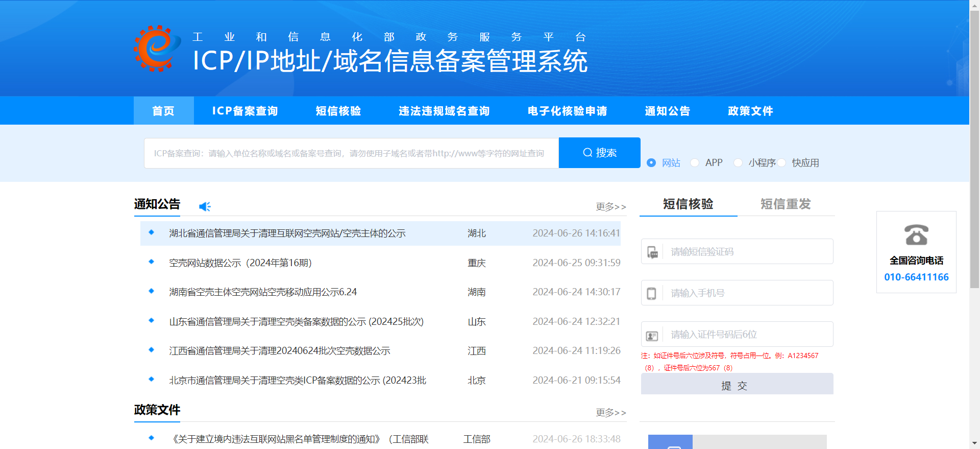Viewport: 980px width, 449px height.
Task: Click 更多>> next to 政策文件 heading
Action: click(x=611, y=412)
